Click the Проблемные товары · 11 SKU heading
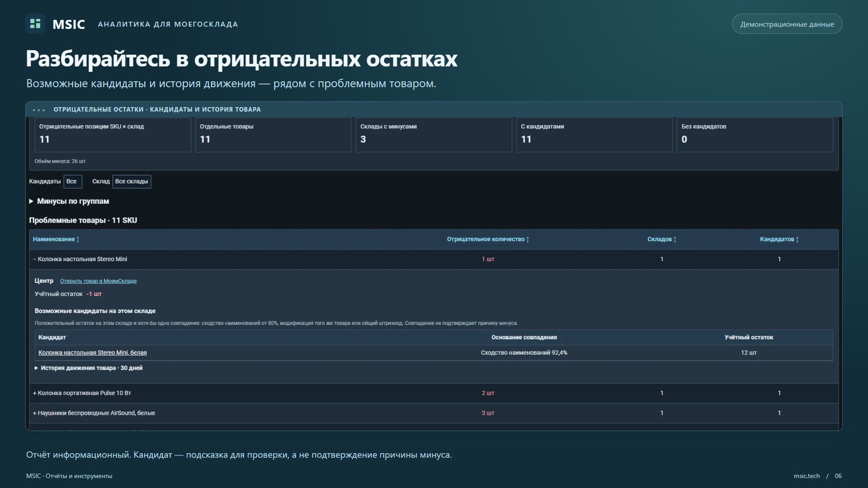 pos(83,220)
